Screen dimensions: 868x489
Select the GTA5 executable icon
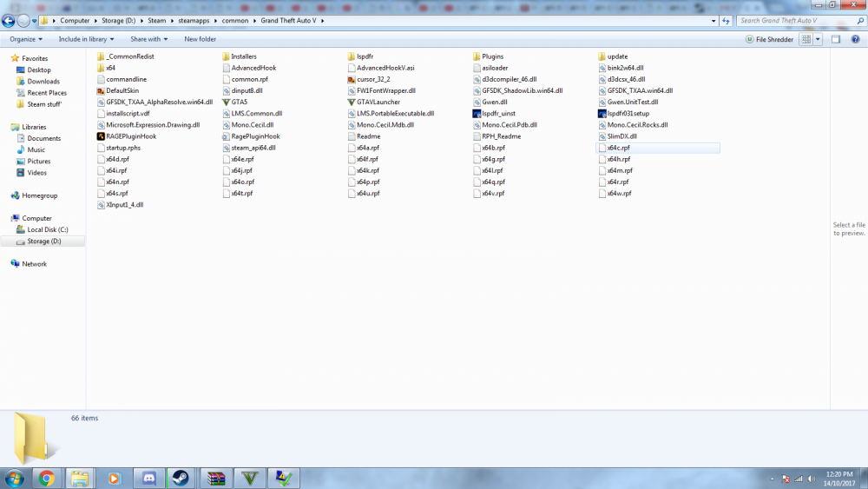pos(226,102)
